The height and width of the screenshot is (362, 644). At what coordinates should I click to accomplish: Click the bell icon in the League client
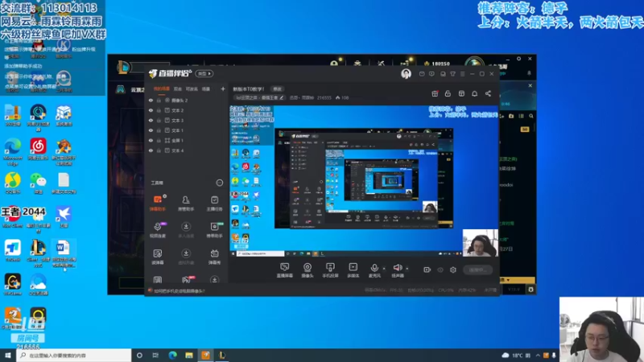coord(529,73)
